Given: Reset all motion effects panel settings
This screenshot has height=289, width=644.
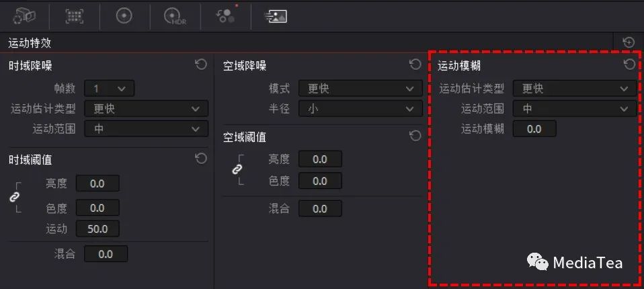Looking at the screenshot, I should pos(629,42).
